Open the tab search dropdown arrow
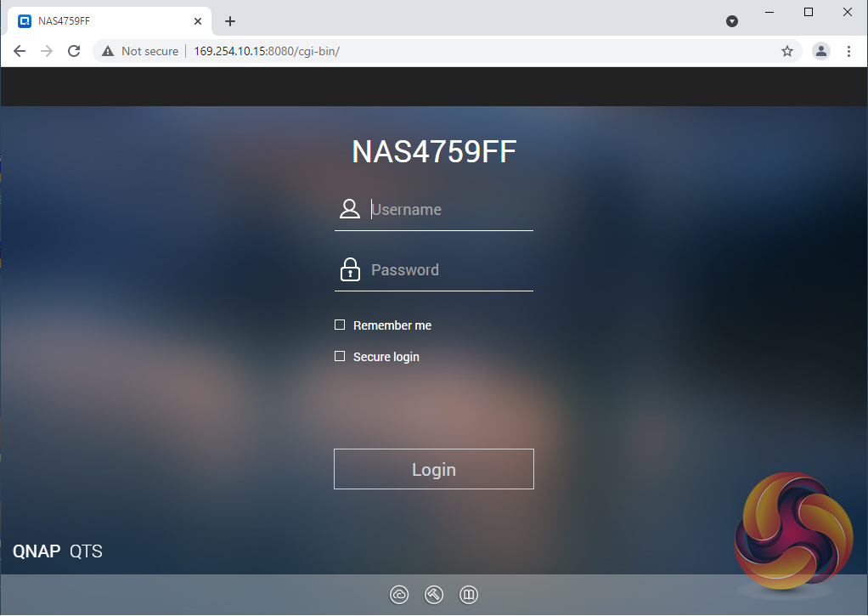The image size is (868, 616). (732, 21)
